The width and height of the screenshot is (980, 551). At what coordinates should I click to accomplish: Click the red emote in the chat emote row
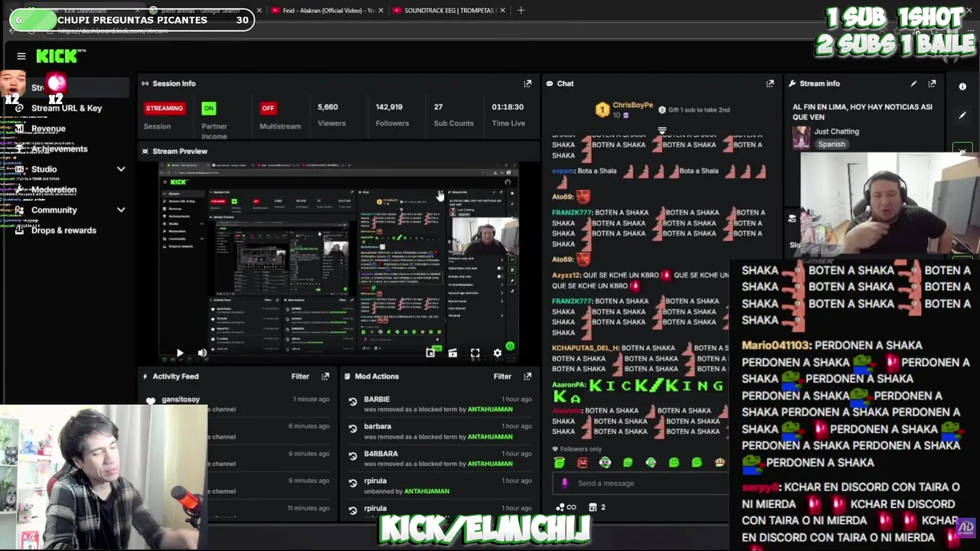(x=583, y=462)
